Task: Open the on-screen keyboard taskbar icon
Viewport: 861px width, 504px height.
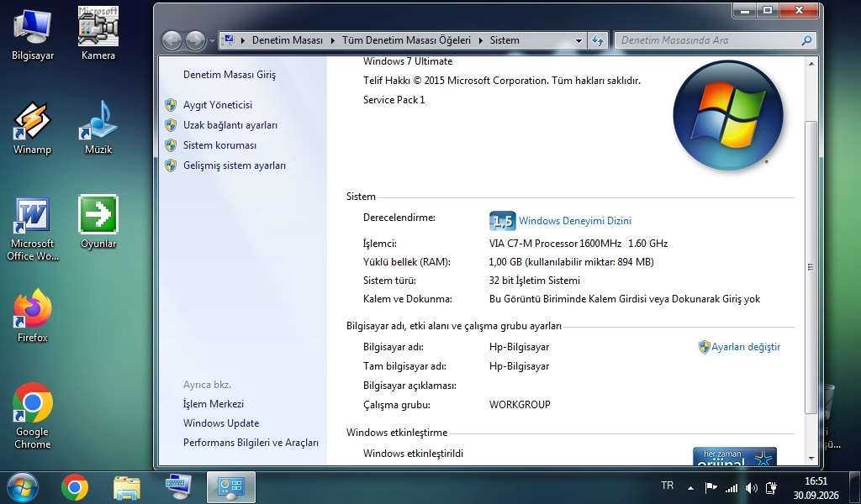Action: point(178,486)
